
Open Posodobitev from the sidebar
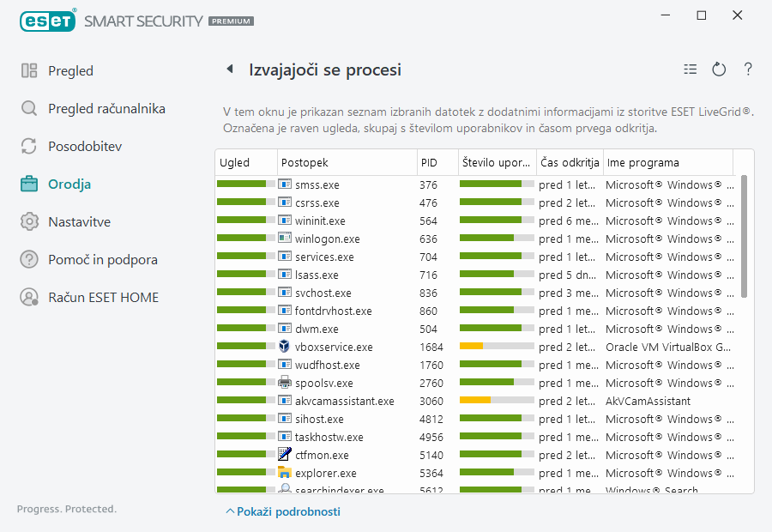click(85, 147)
